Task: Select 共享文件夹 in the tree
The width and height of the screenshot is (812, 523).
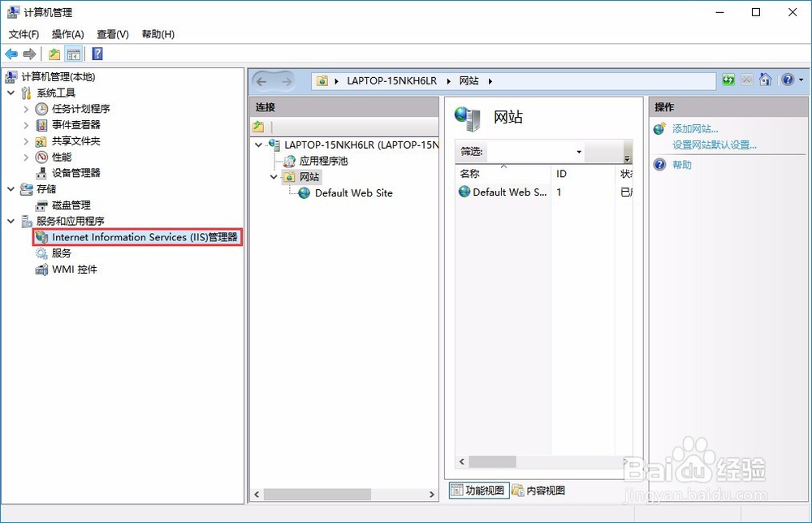Action: pos(76,140)
